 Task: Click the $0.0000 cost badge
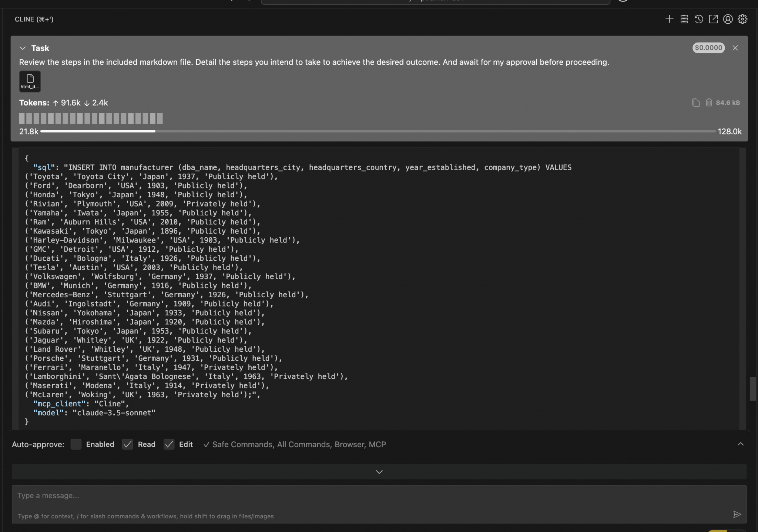click(x=708, y=48)
